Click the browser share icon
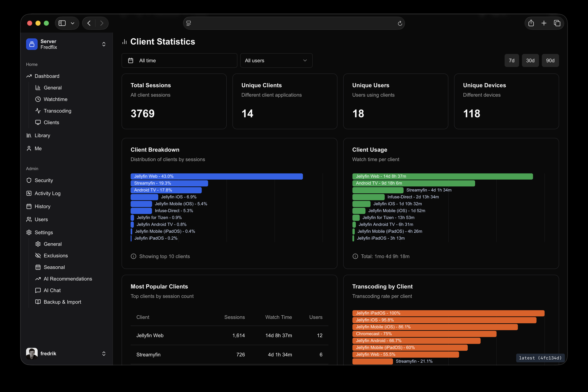The height and width of the screenshot is (392, 588). tap(531, 23)
